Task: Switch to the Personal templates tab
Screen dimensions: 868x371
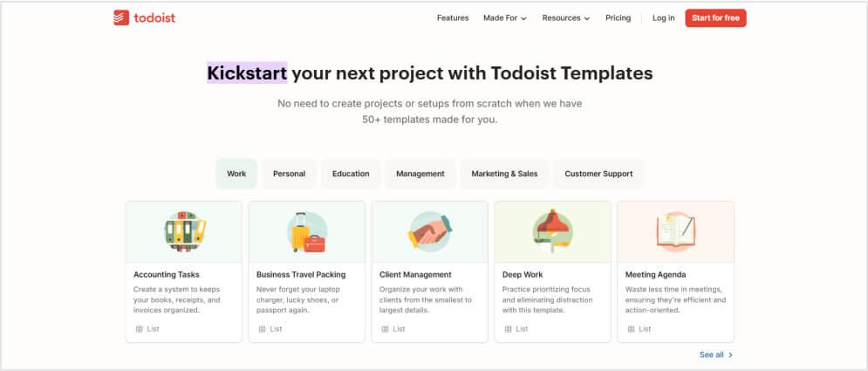Action: (x=289, y=174)
